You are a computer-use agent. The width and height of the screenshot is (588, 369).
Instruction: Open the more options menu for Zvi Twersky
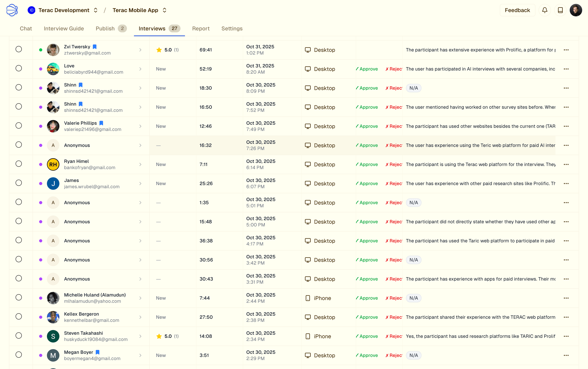click(x=566, y=50)
